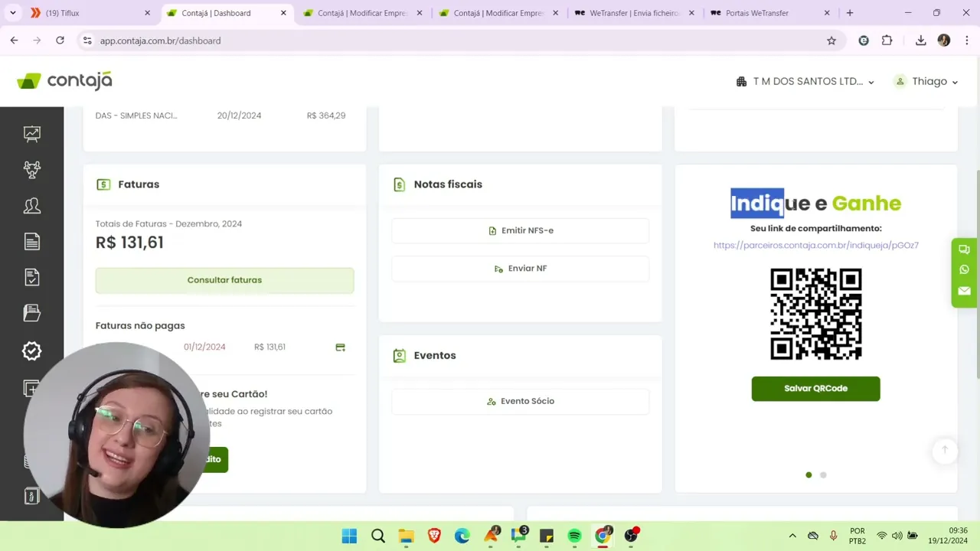Open the Chrome tab search dropdown

[12, 13]
